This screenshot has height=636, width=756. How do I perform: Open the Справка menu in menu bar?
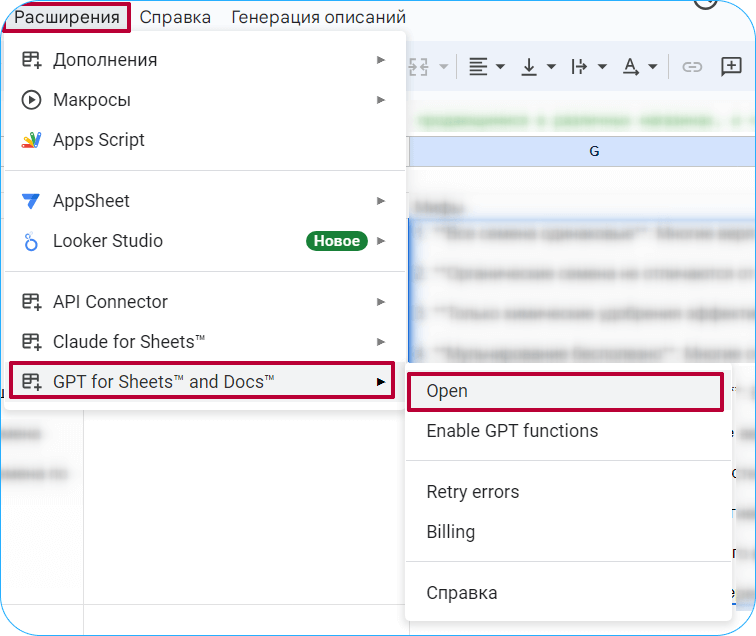click(x=175, y=17)
